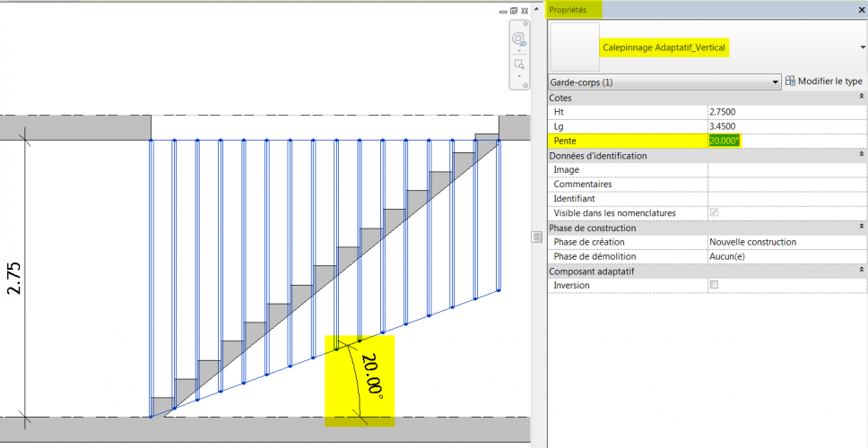The height and width of the screenshot is (448, 868).
Task: Click the Modifier le type icon
Action: coord(790,82)
